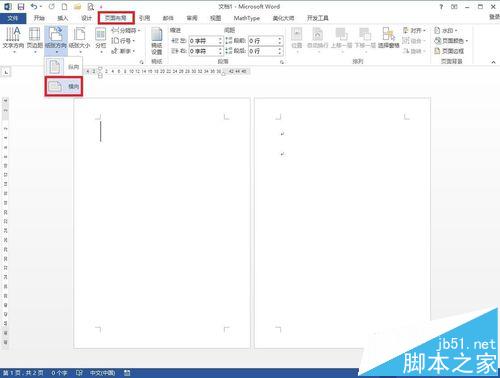This screenshot has width=500, height=378.
Task: Switch to the 引用 (References) tab
Action: point(144,18)
